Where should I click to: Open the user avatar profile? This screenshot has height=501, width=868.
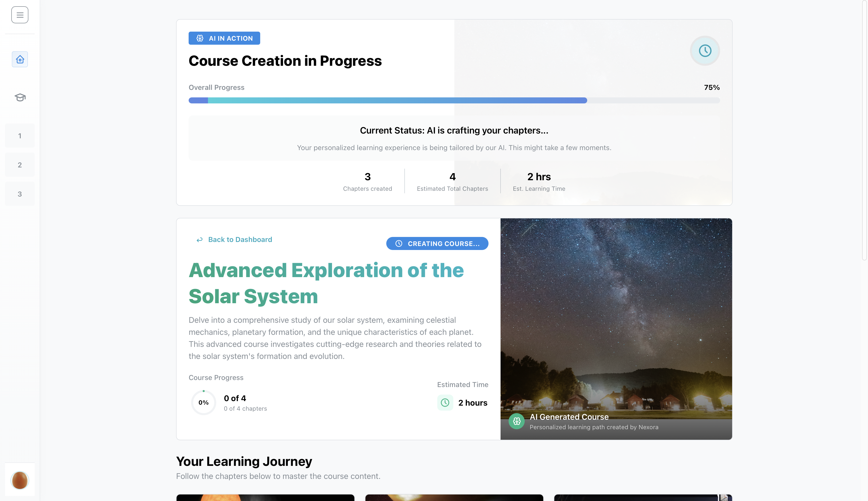point(20,480)
